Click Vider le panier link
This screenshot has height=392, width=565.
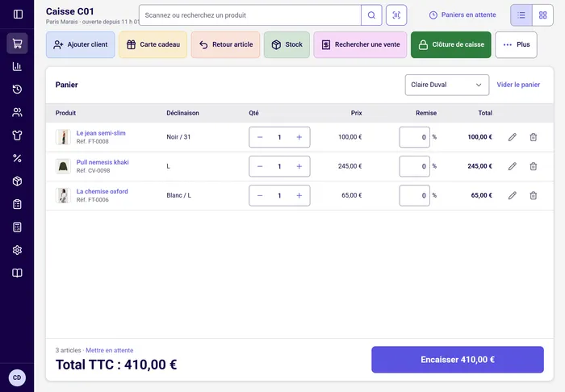[x=518, y=85]
